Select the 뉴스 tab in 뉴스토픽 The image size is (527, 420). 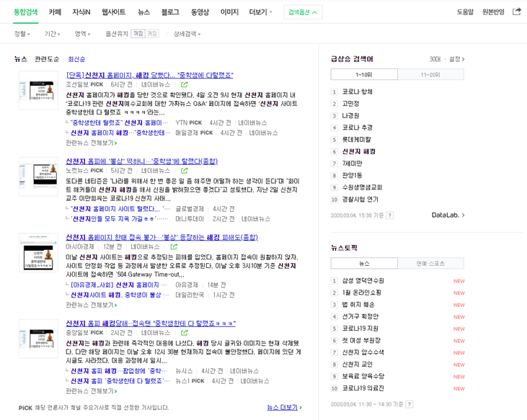364,263
